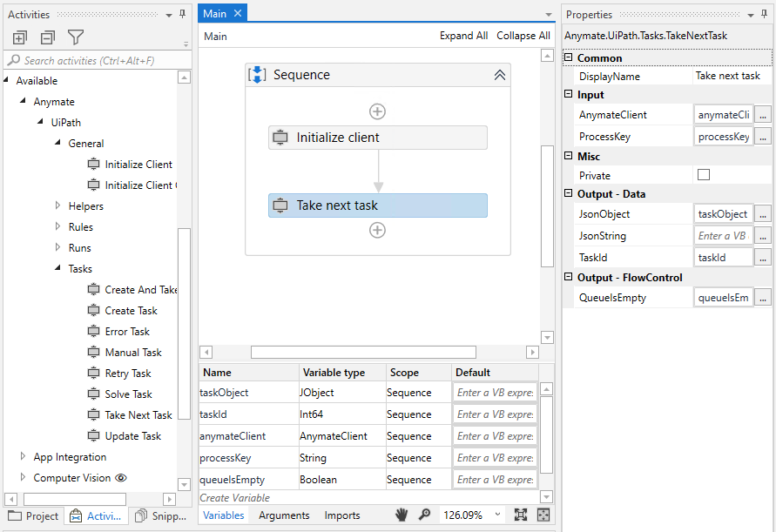Collapse the Sequence with the double chevron
The image size is (776, 532).
500,75
